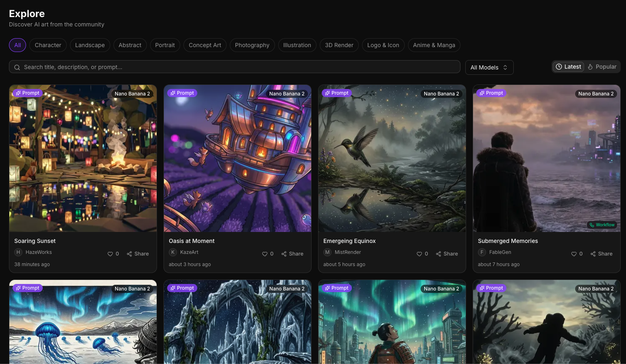Screen dimensions: 626x364
Task: Click Prompt badge on Emergeing Equinox image
Action: click(x=337, y=93)
